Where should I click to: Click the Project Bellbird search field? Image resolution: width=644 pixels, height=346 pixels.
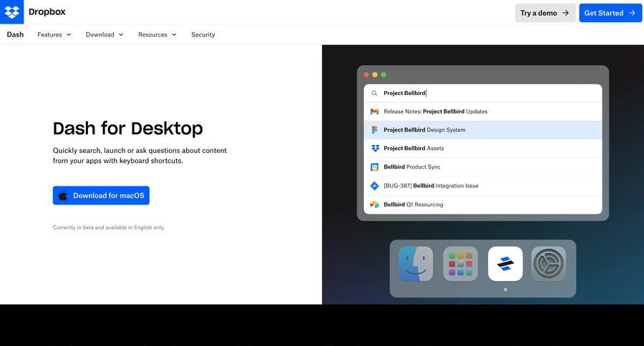tap(483, 93)
